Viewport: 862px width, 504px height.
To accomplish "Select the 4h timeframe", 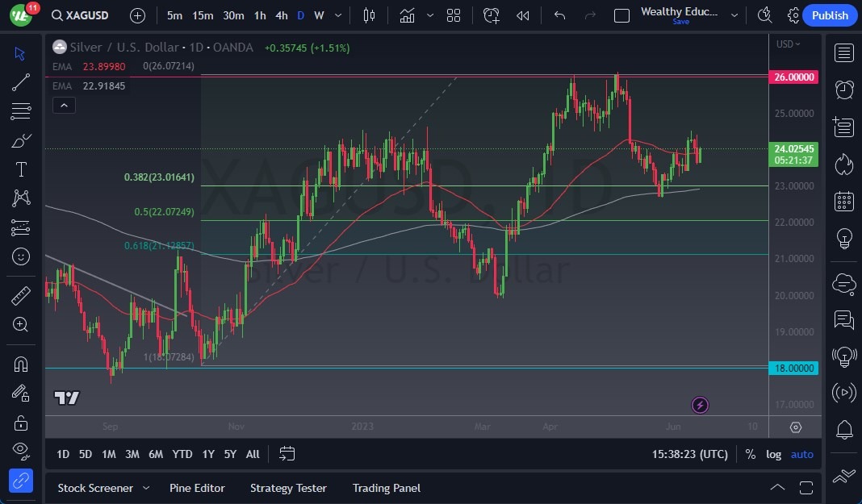I will coord(281,15).
